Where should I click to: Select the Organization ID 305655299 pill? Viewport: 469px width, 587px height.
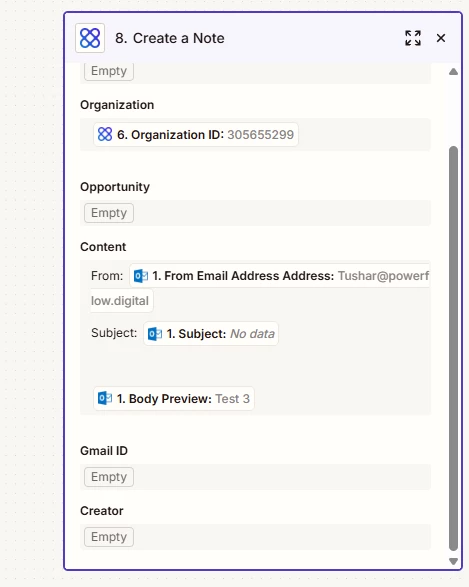(196, 134)
